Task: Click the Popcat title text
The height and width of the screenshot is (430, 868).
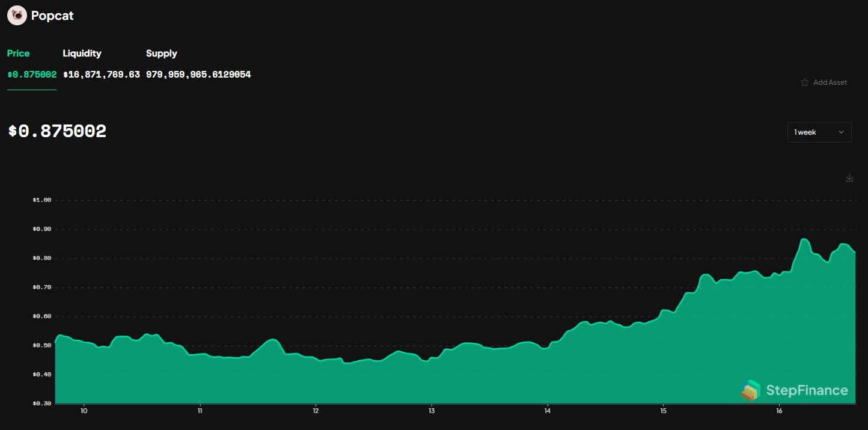Action: coord(52,16)
